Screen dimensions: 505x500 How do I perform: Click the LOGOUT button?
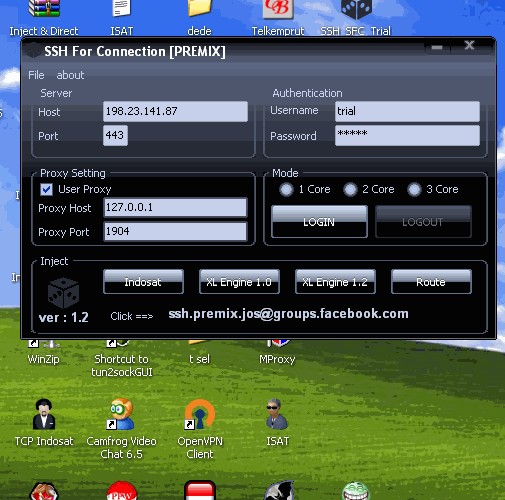pos(423,222)
